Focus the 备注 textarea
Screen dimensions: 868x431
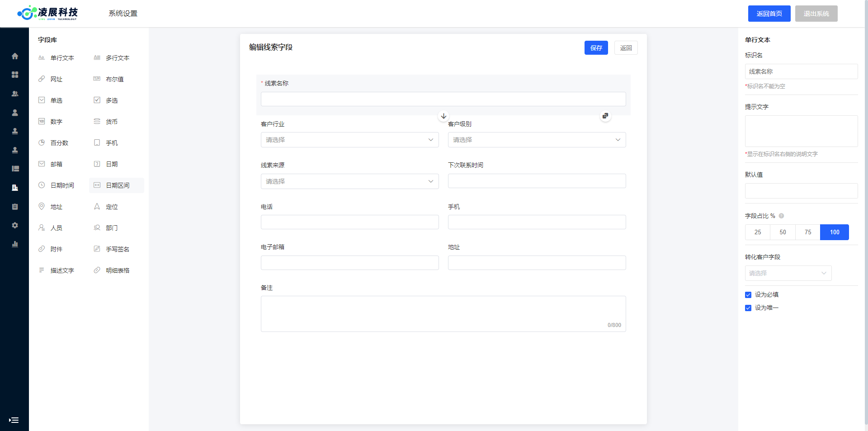click(x=443, y=314)
